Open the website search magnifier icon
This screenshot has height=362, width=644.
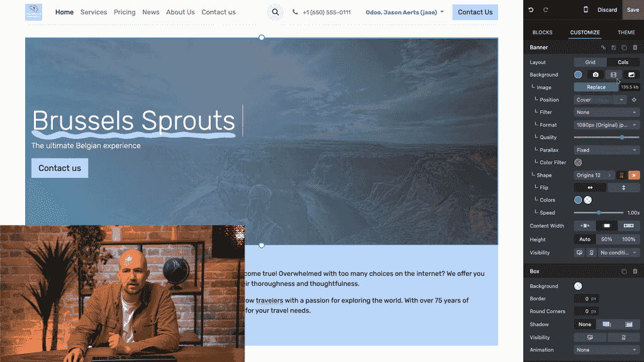click(275, 13)
